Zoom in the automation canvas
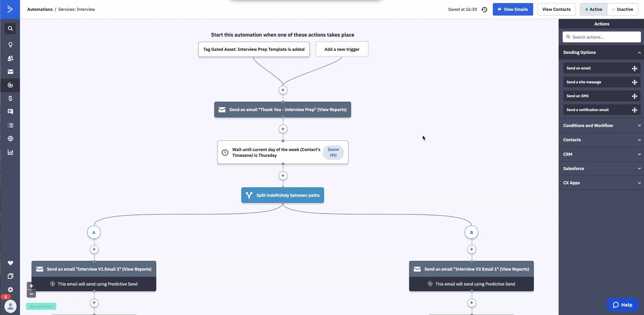644x315 pixels. (x=31, y=286)
